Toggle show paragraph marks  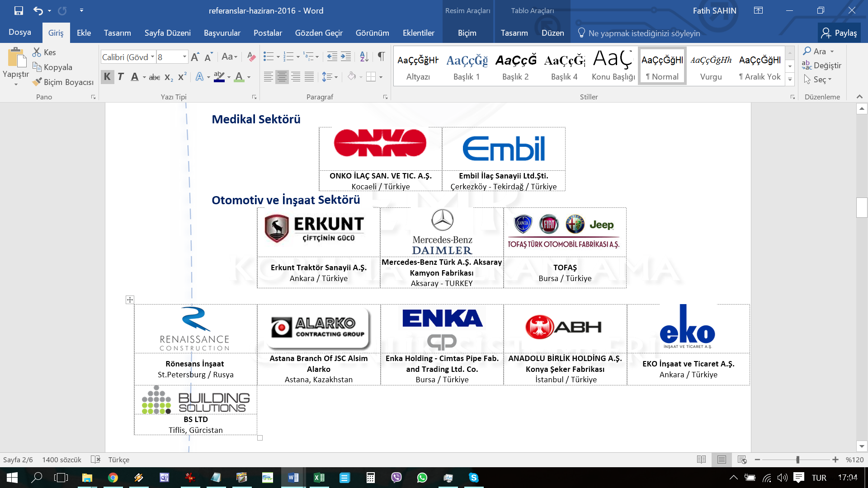click(x=382, y=57)
